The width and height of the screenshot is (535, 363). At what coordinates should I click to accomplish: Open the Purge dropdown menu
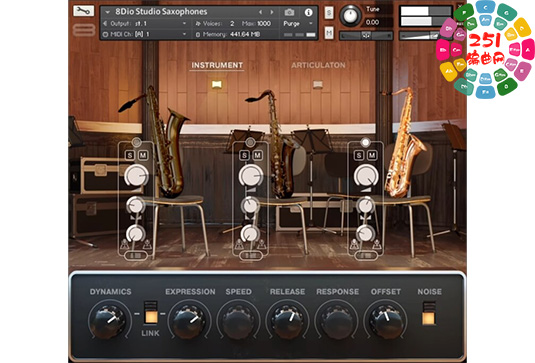coord(298,24)
